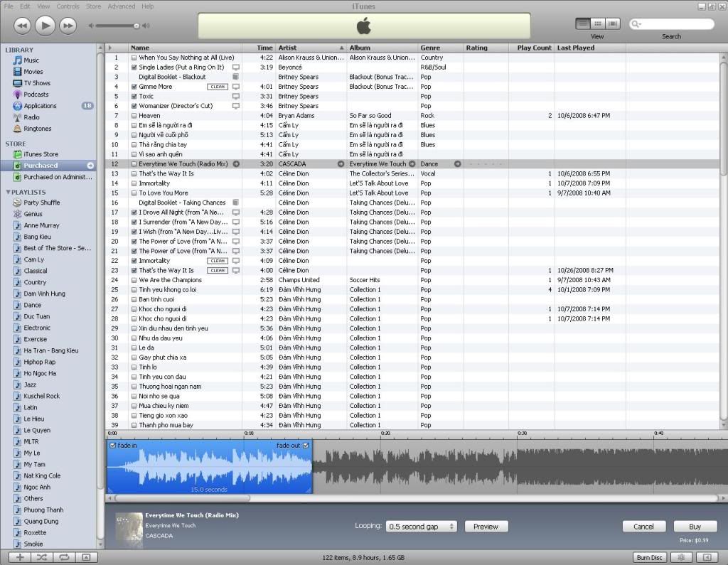Uncheck the Gimme More track
This screenshot has width=728, height=565.
[135, 86]
